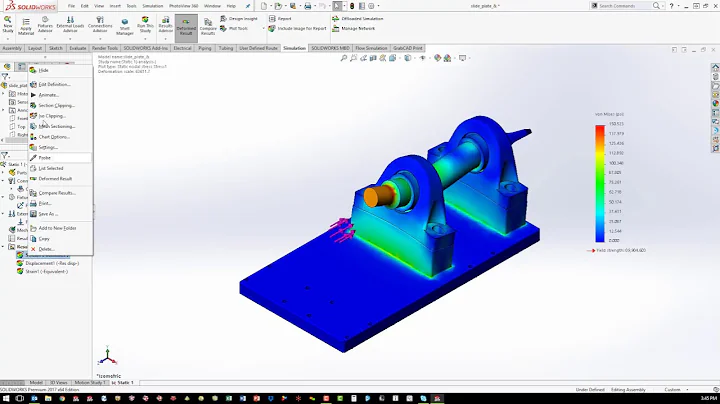The width and height of the screenshot is (720, 404).
Task: Collapse the Results folder in the study tree
Action: click(x=3, y=247)
